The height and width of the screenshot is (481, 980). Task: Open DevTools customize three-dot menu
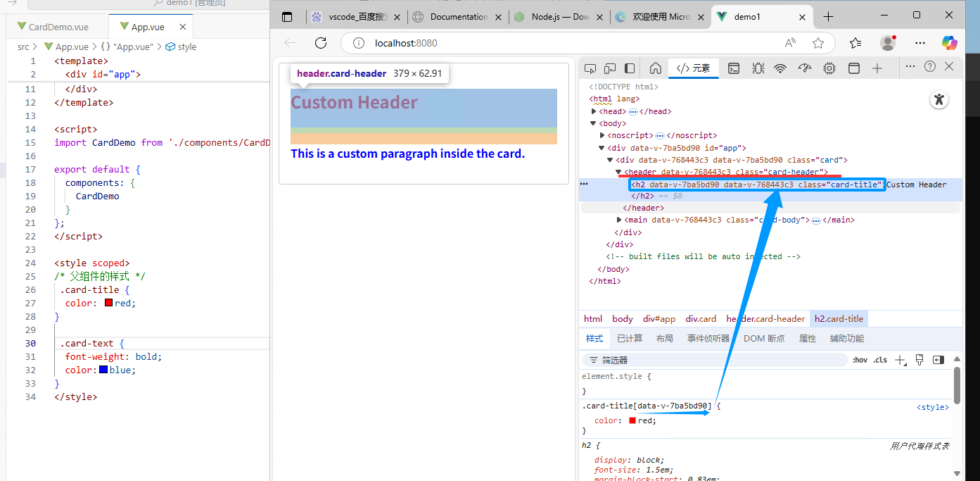910,66
